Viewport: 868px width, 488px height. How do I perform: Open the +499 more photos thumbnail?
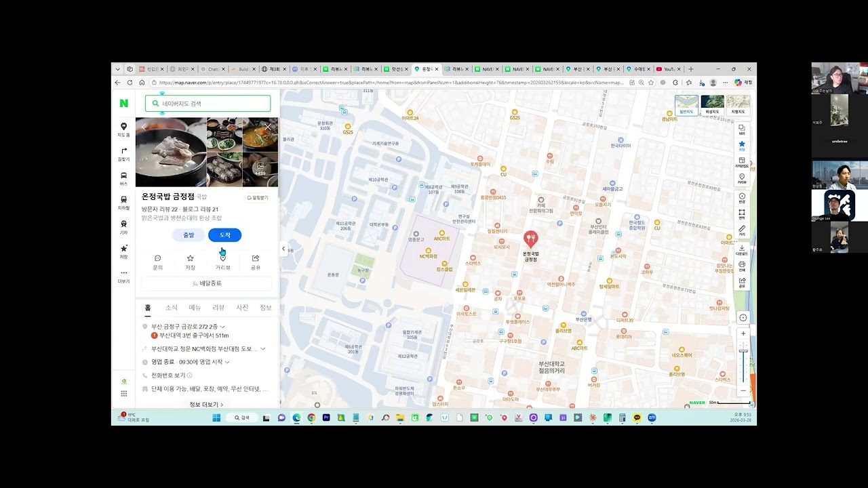point(260,169)
